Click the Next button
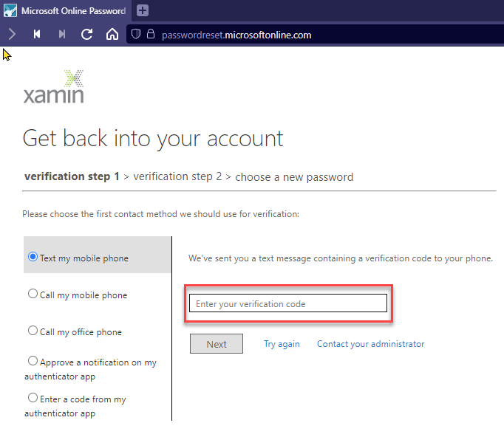The image size is (504, 437). pos(217,344)
